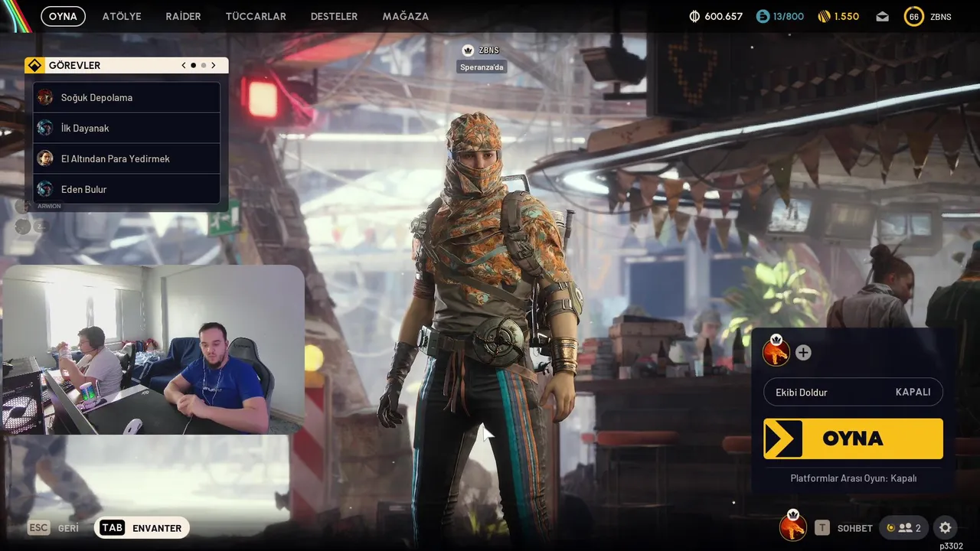The image size is (980, 551).
Task: Go to next quests page arrow
Action: click(213, 66)
